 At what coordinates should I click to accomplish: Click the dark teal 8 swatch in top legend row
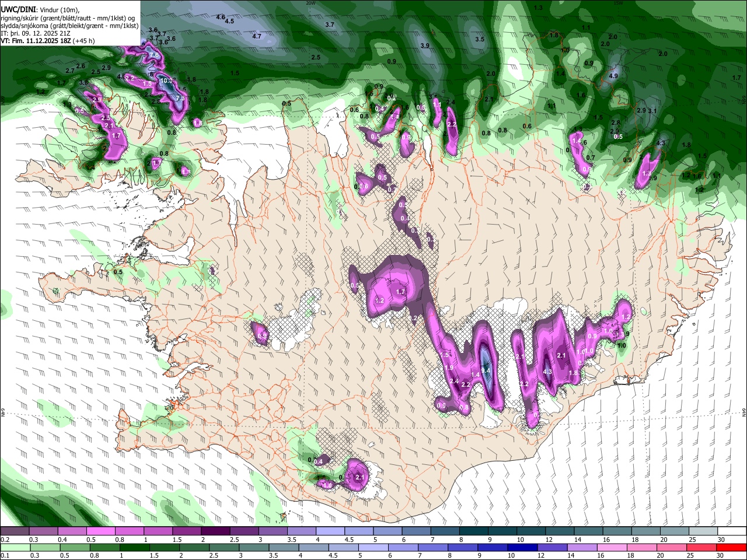473,531
